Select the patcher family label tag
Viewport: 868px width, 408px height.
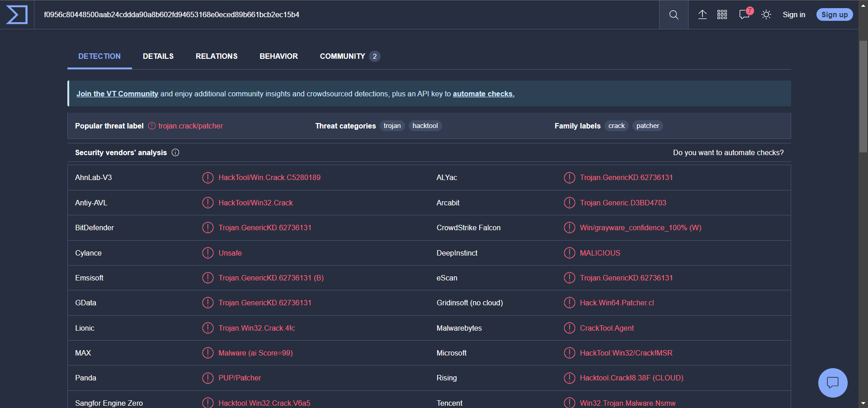tap(647, 126)
